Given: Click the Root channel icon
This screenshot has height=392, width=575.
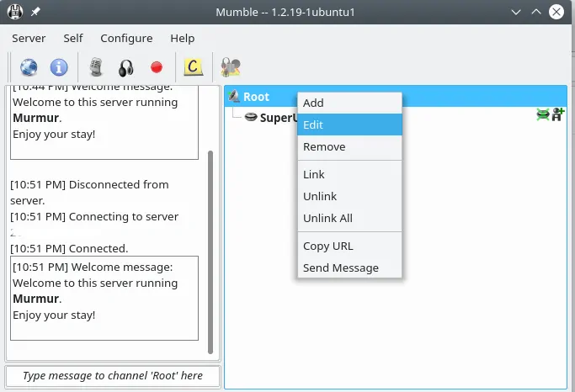Looking at the screenshot, I should pos(234,97).
